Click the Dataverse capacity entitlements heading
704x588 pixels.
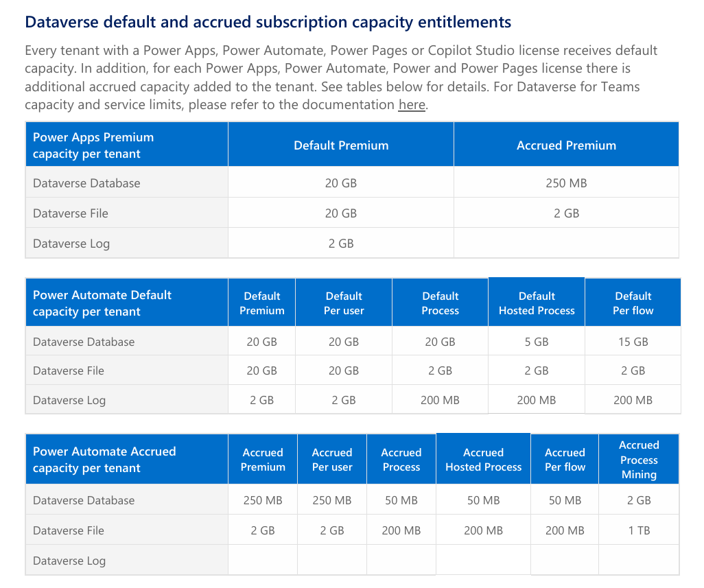[x=268, y=22]
